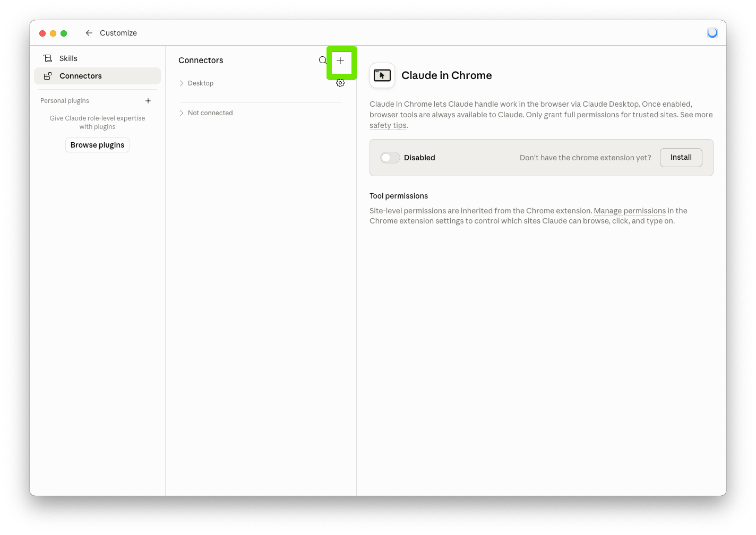The image size is (756, 535).
Task: Click the blue status circle icon
Action: [712, 33]
